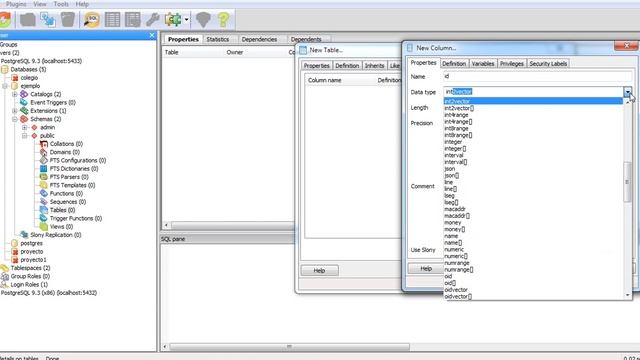
Task: Open the SQL query tool icon
Action: click(x=91, y=19)
